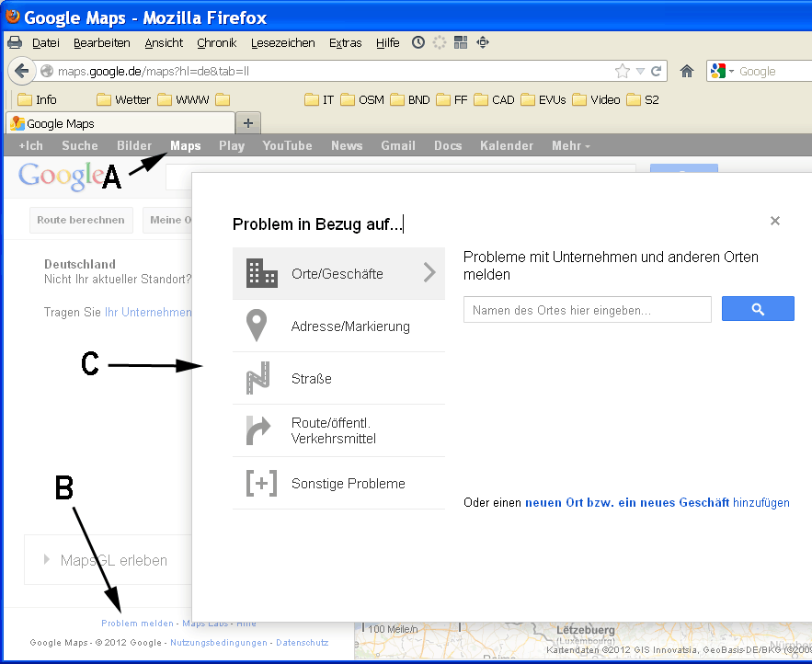The width and height of the screenshot is (812, 664).
Task: Open the CAD bookmark folder
Action: 494,99
